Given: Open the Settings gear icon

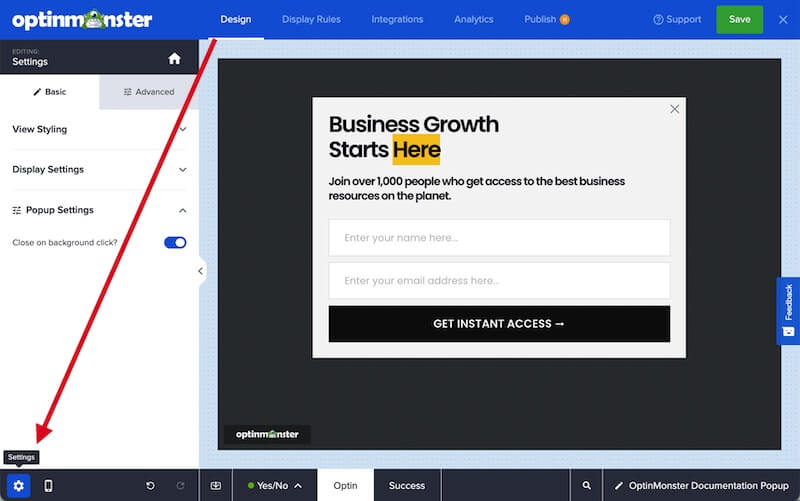Looking at the screenshot, I should [18, 486].
